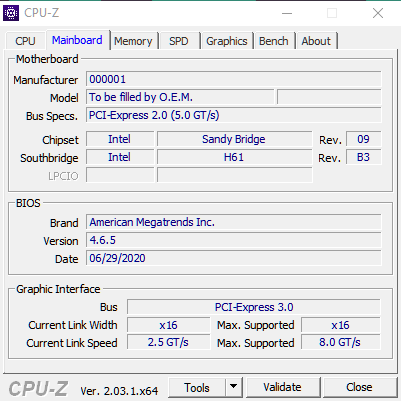Click the CPU-Z window title text

pos(42,13)
